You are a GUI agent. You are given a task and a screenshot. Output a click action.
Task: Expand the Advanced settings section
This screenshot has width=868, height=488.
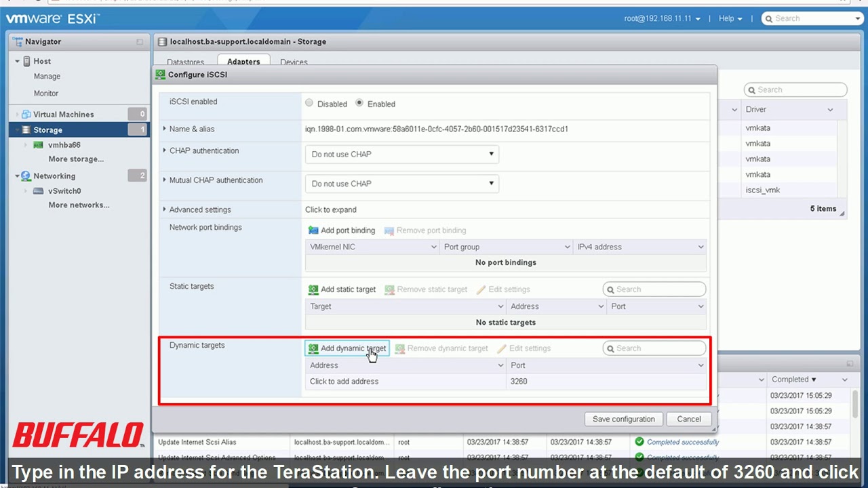coord(165,209)
